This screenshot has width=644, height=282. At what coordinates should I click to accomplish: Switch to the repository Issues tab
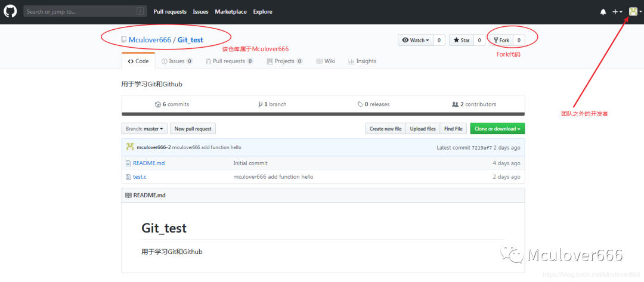point(177,61)
